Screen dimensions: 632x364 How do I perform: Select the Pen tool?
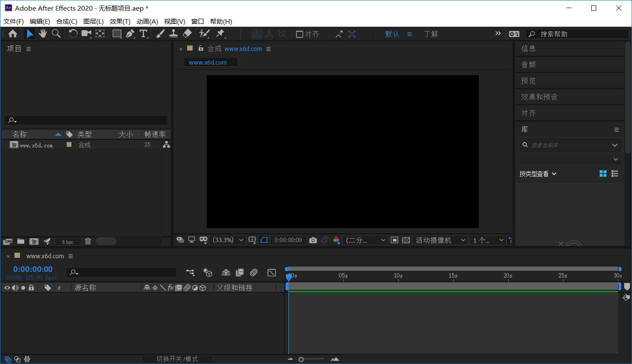point(130,34)
